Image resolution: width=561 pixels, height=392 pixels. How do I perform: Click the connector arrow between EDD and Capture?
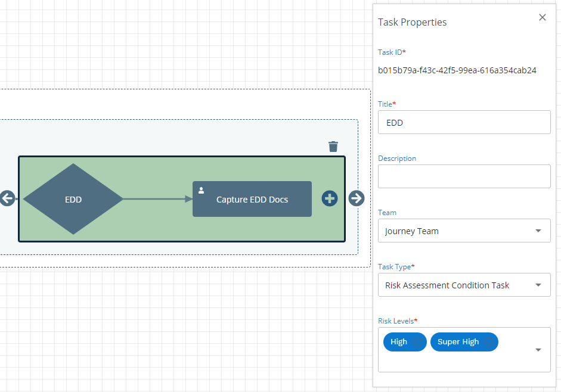[x=157, y=199]
